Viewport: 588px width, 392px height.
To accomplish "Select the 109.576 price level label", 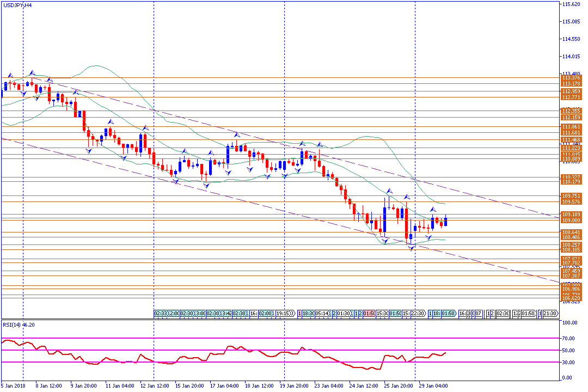I will [571, 202].
